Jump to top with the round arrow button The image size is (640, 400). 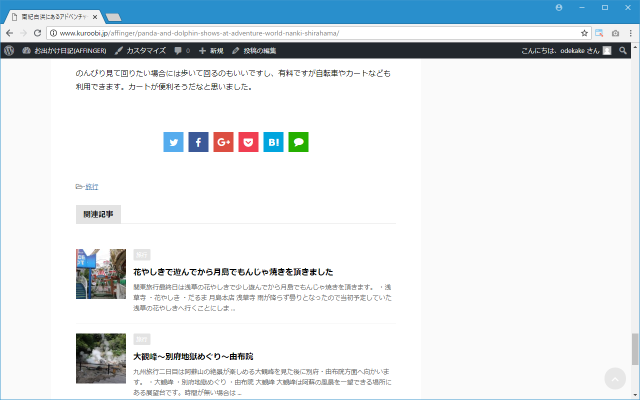pos(615,378)
